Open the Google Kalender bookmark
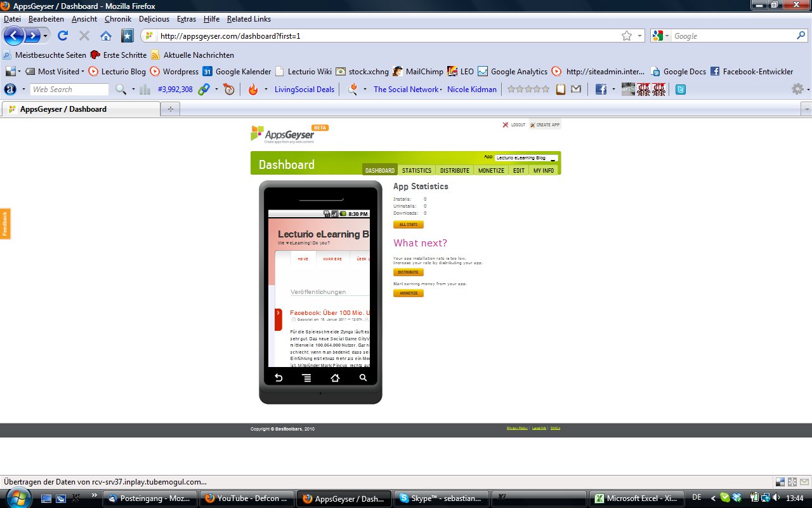Screen dimensions: 812x508 click(x=237, y=72)
